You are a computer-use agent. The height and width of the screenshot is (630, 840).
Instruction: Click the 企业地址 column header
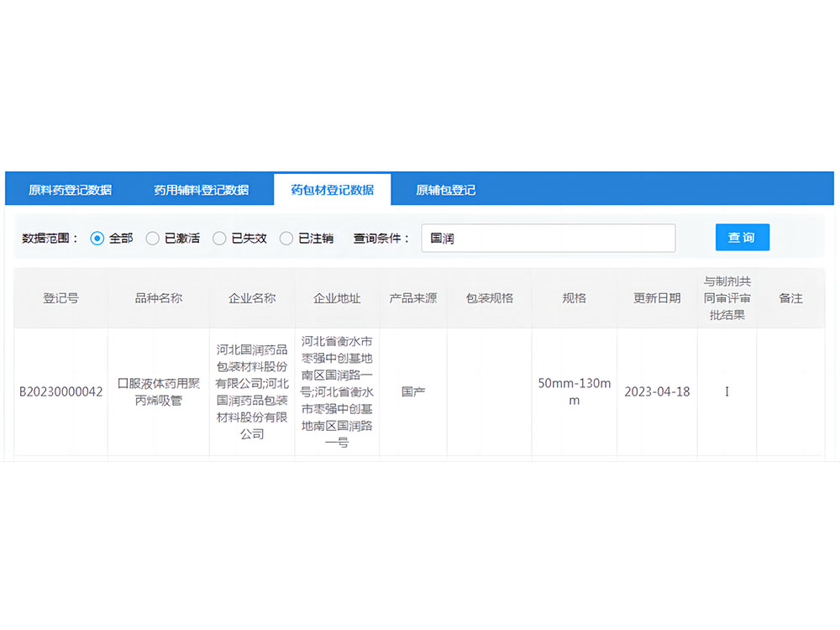click(x=336, y=298)
